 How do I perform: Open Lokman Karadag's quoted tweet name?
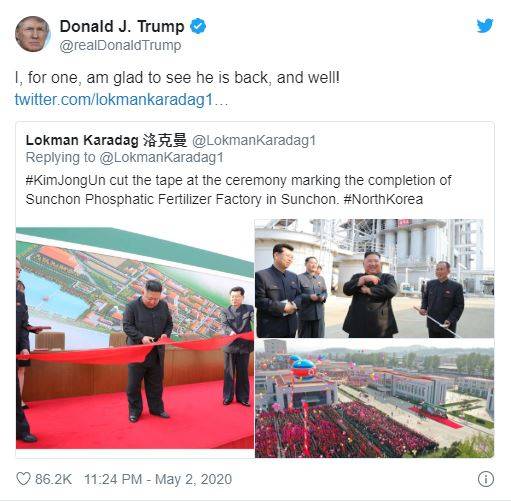(106, 140)
